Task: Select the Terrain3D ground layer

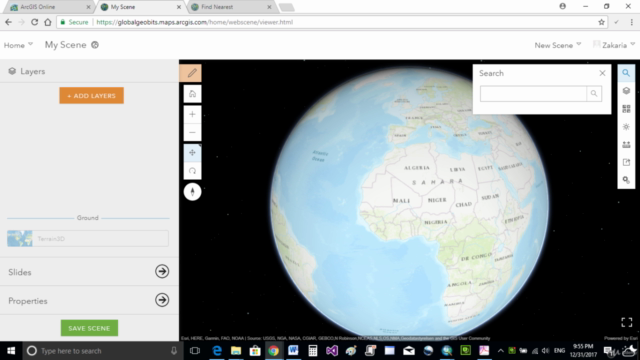Action: [x=88, y=238]
